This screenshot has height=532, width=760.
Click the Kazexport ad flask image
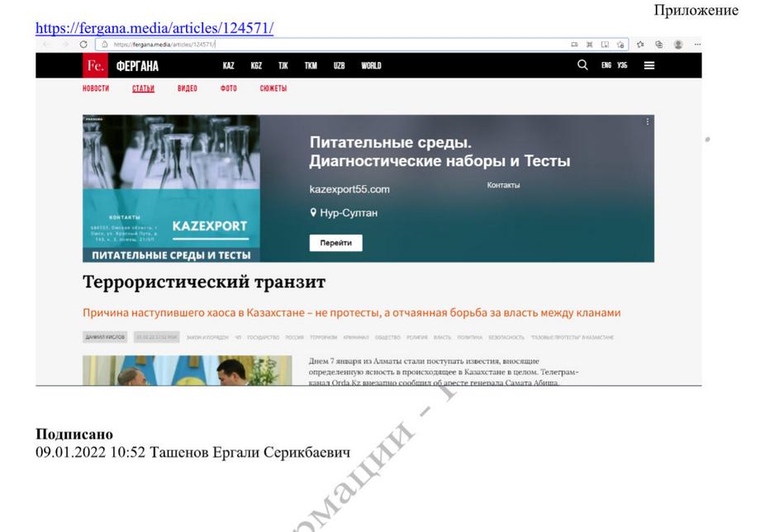click(x=171, y=188)
